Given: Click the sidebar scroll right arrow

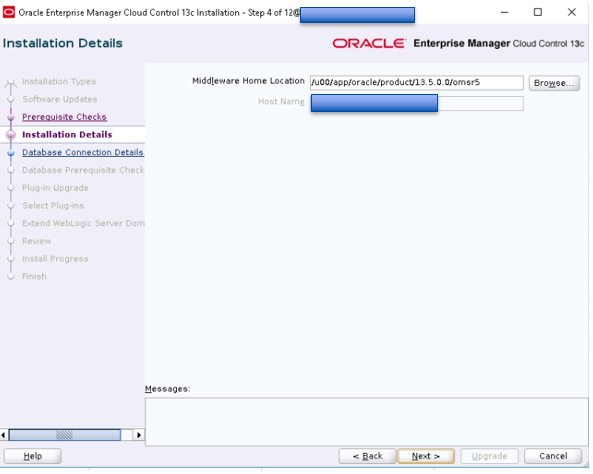Looking at the screenshot, I should click(x=139, y=435).
